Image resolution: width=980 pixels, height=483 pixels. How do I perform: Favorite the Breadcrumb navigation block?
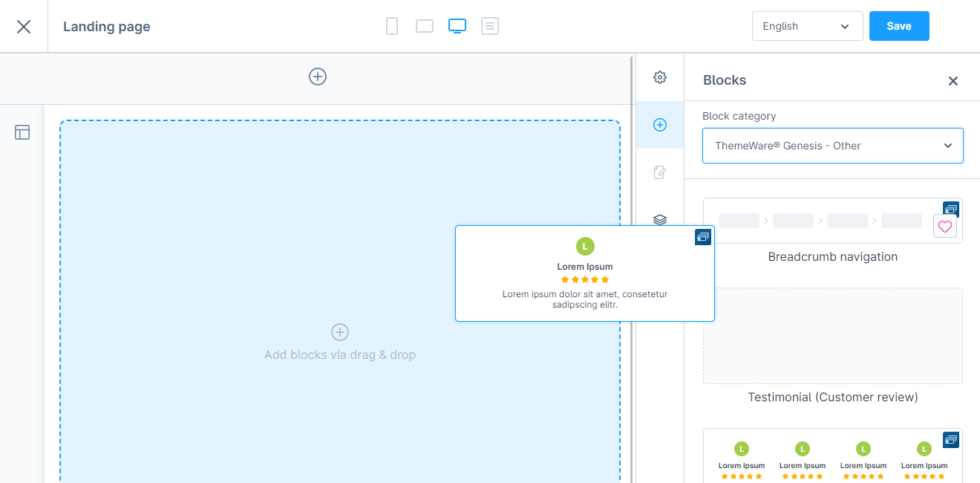click(944, 227)
